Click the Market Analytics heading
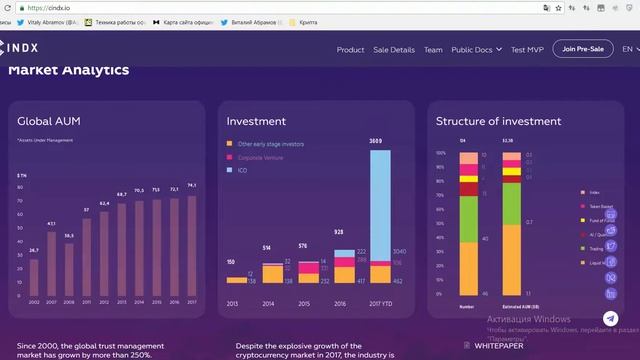The image size is (640, 360). click(x=69, y=70)
